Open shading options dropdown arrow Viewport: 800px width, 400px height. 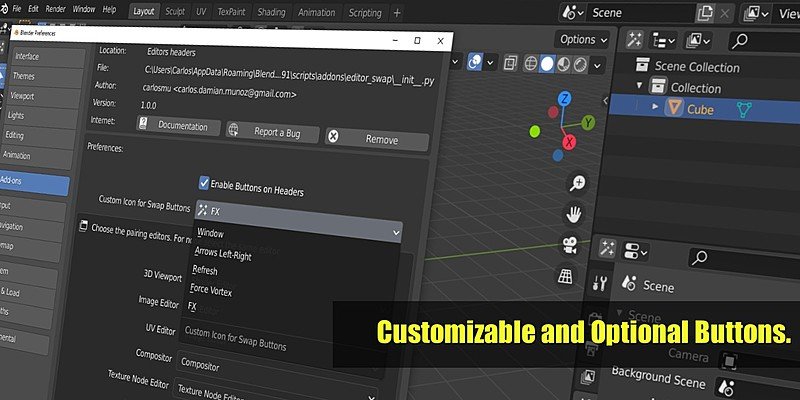coord(597,65)
